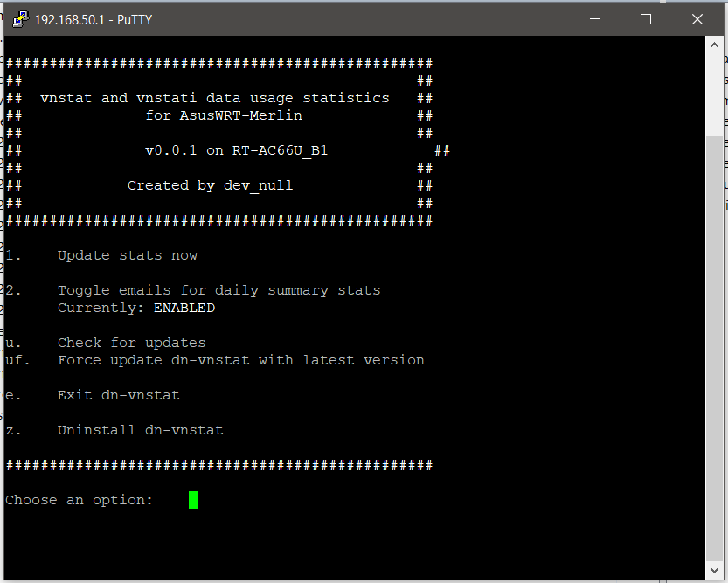Minimize the PuTTY window

click(x=595, y=19)
